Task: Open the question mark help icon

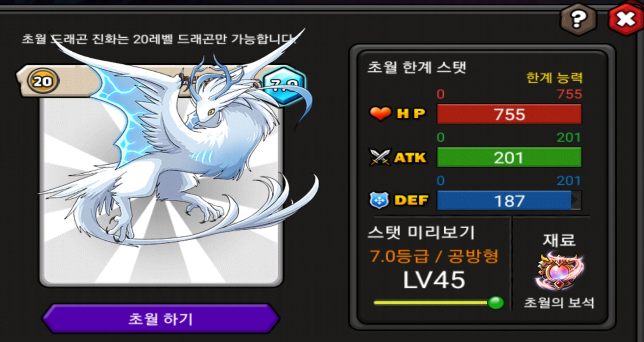Action: [578, 19]
